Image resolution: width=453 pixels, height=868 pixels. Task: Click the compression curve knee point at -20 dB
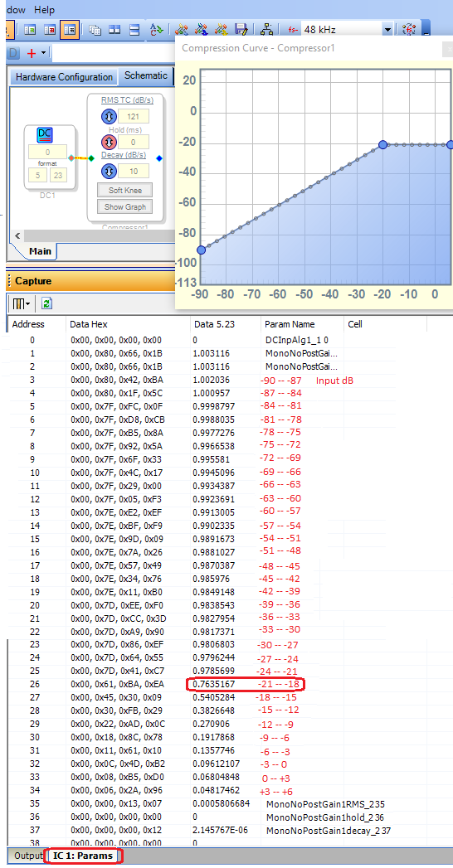point(382,144)
